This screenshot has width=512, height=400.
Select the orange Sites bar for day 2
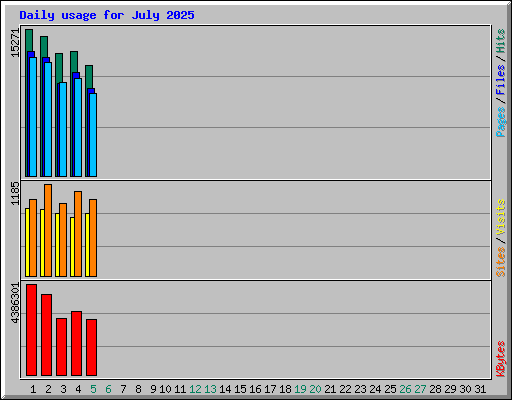point(48,230)
